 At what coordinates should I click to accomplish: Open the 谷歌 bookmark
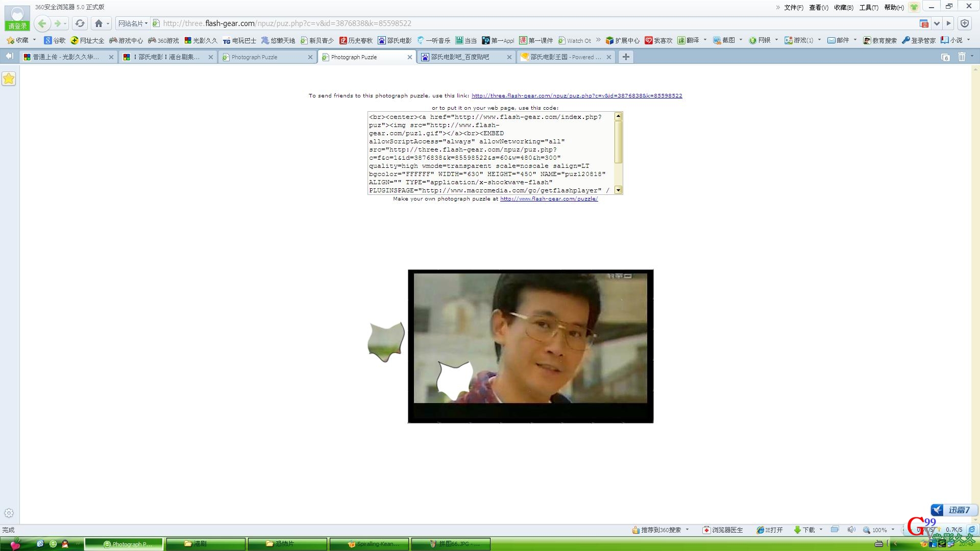[x=55, y=40]
